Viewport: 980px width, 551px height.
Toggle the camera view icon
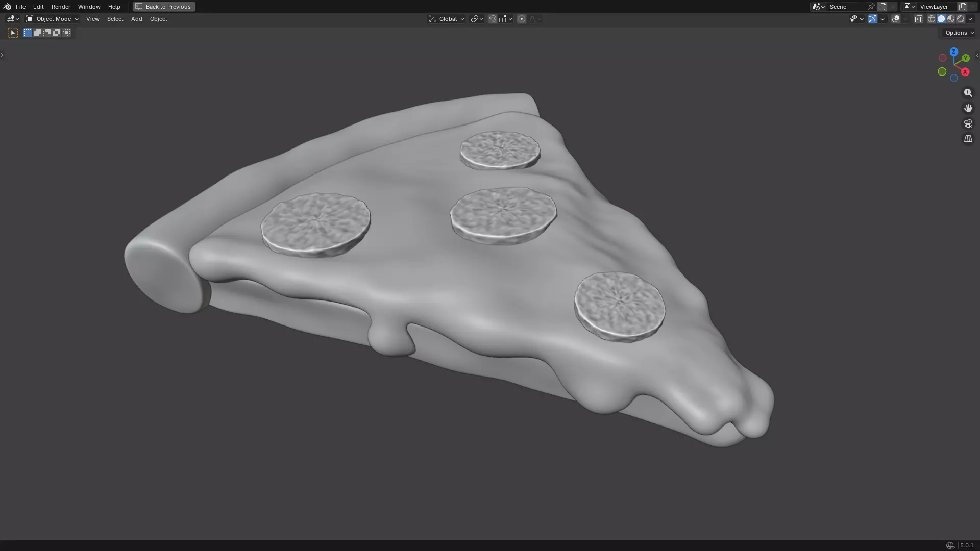(x=968, y=123)
